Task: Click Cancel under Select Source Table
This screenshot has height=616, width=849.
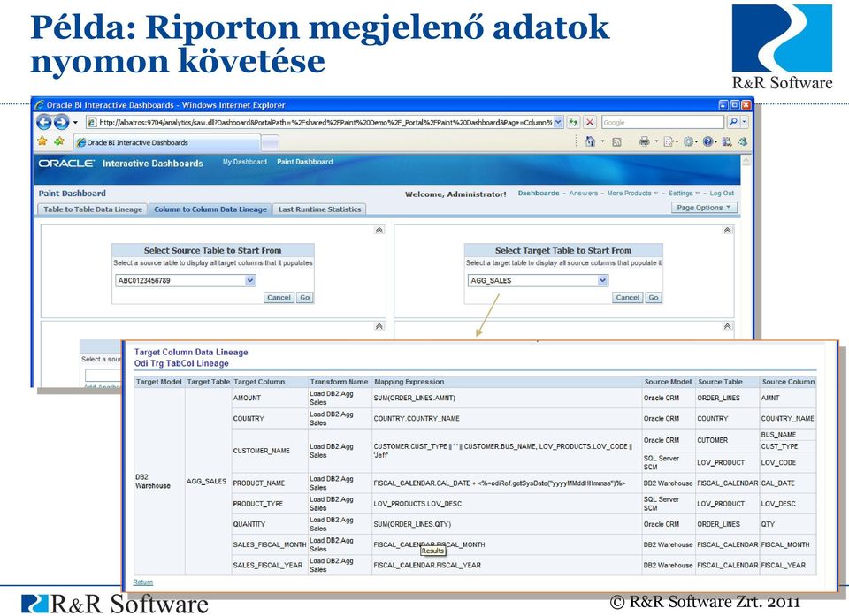Action: click(279, 298)
